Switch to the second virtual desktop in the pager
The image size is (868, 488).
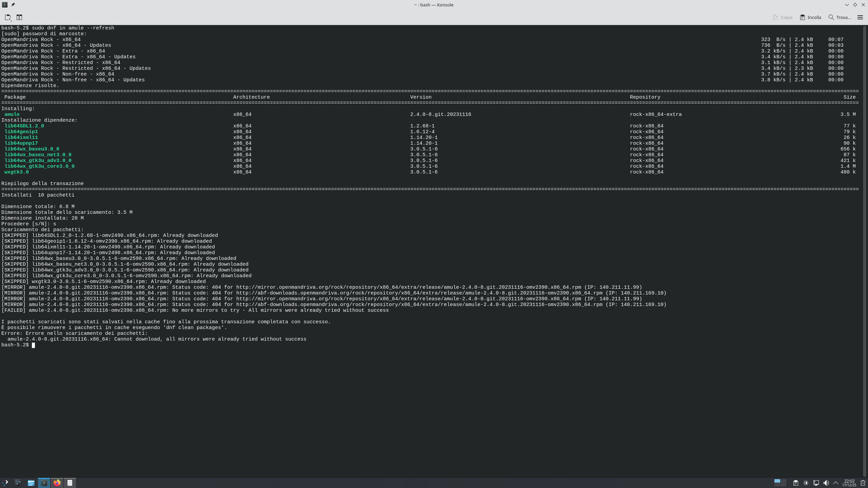783,481
